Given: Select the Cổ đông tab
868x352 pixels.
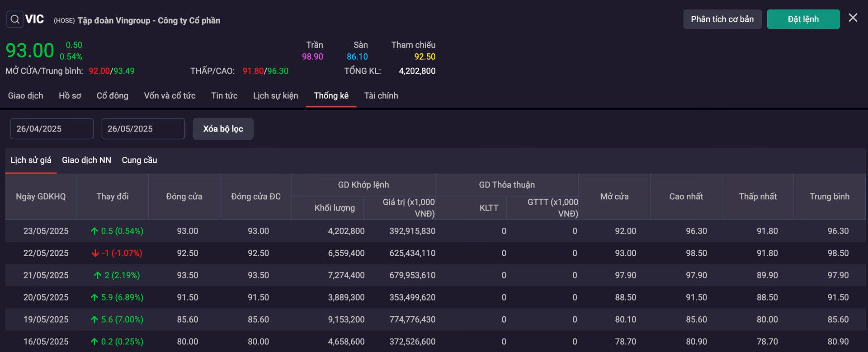Looking at the screenshot, I should click(112, 96).
